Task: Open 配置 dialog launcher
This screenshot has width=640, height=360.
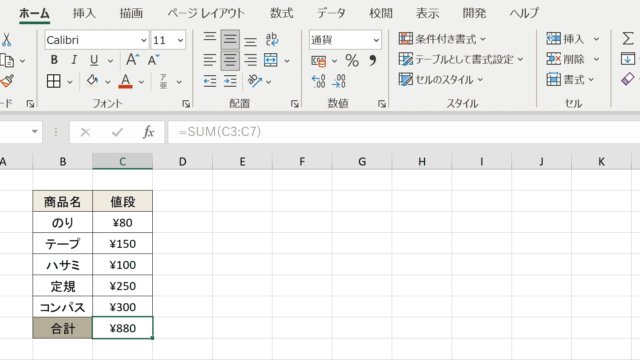Action: (x=295, y=104)
